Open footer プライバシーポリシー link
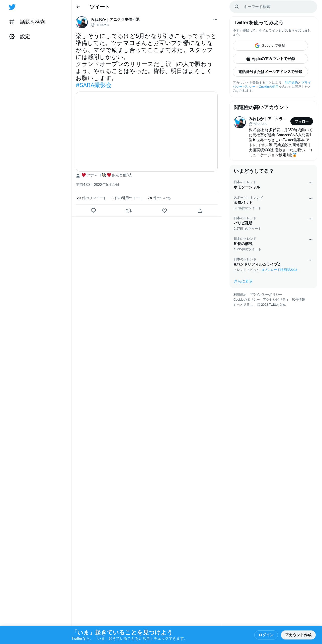322x644 pixels. point(266,295)
